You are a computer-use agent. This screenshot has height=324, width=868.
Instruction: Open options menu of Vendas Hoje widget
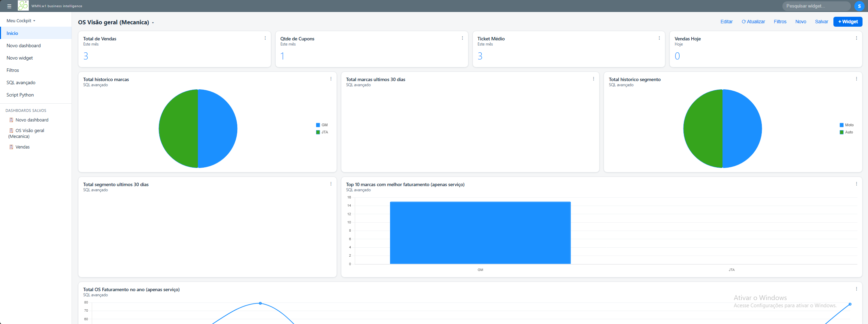tap(856, 38)
